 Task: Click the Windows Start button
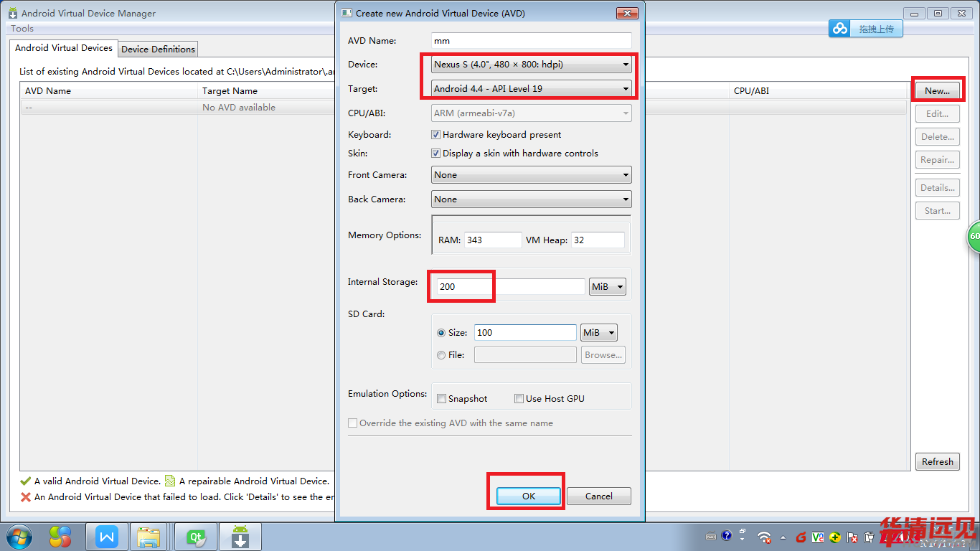pos(19,537)
